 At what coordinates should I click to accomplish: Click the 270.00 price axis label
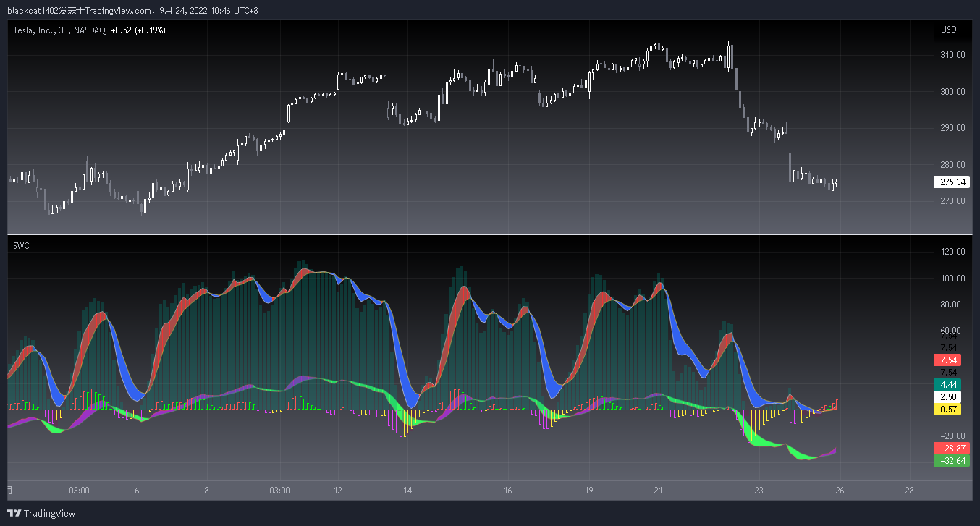click(952, 201)
